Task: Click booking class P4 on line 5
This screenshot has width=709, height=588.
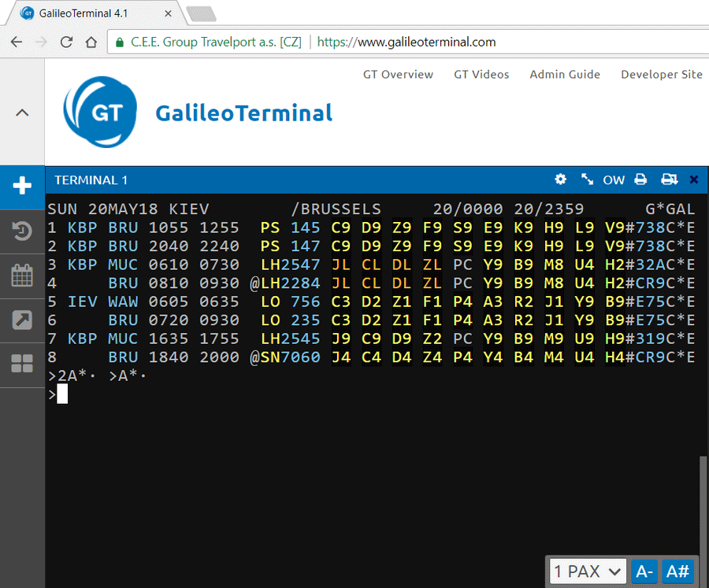Action: (x=462, y=301)
